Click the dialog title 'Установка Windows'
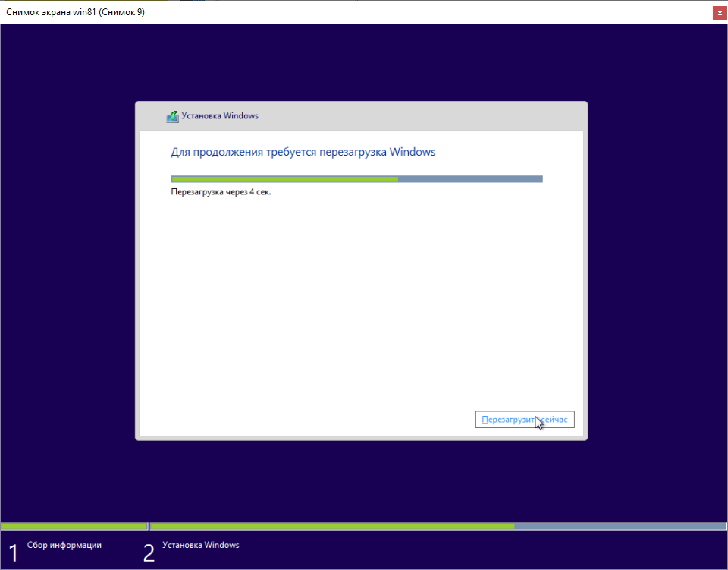Image resolution: width=728 pixels, height=570 pixels. click(220, 115)
